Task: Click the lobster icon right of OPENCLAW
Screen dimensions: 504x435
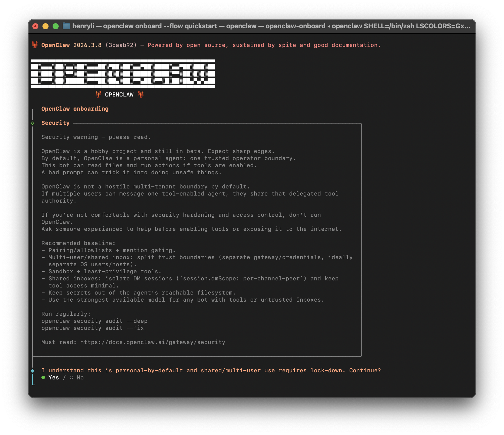Action: (141, 94)
